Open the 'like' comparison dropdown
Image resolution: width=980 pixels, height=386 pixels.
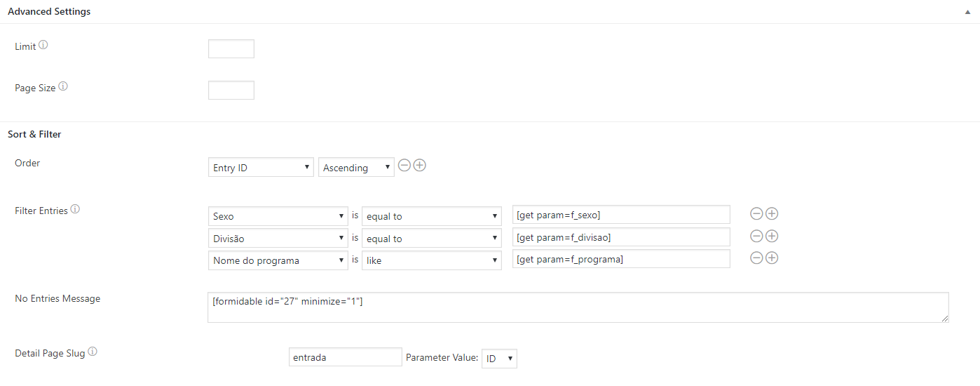431,260
